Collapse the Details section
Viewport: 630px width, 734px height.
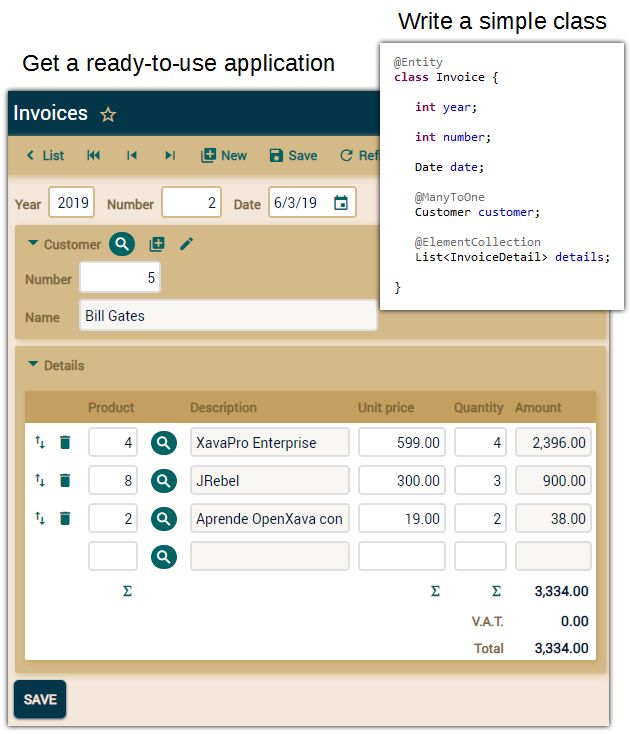point(33,365)
